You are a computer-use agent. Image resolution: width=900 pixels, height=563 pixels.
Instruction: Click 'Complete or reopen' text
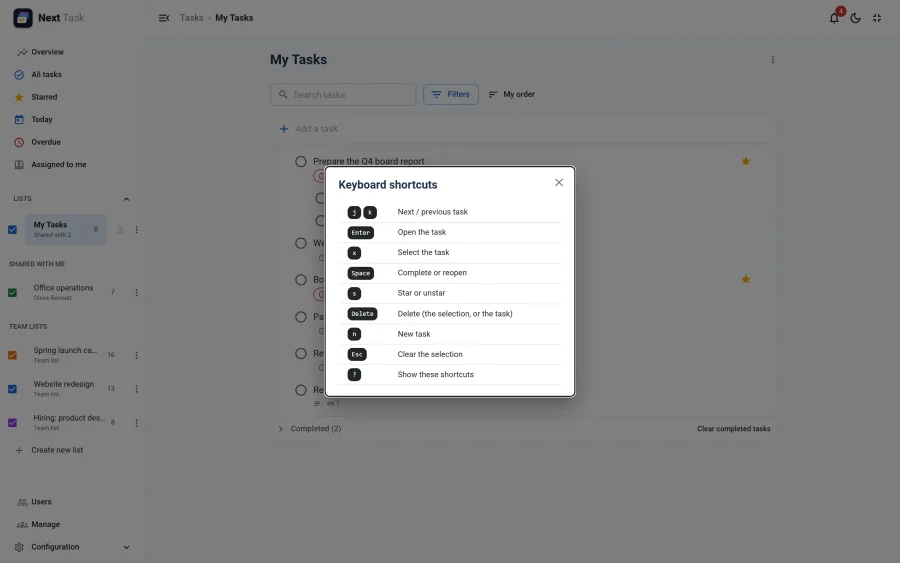pyautogui.click(x=432, y=273)
